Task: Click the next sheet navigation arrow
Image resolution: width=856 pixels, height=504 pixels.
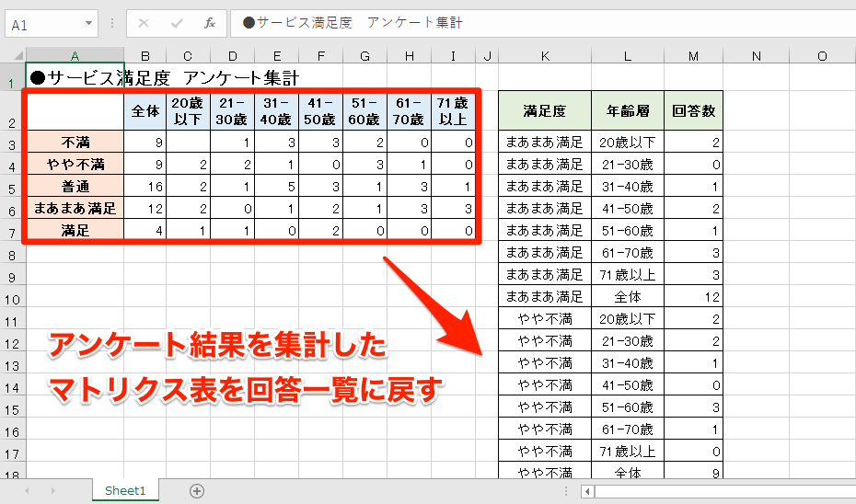Action: (x=53, y=491)
